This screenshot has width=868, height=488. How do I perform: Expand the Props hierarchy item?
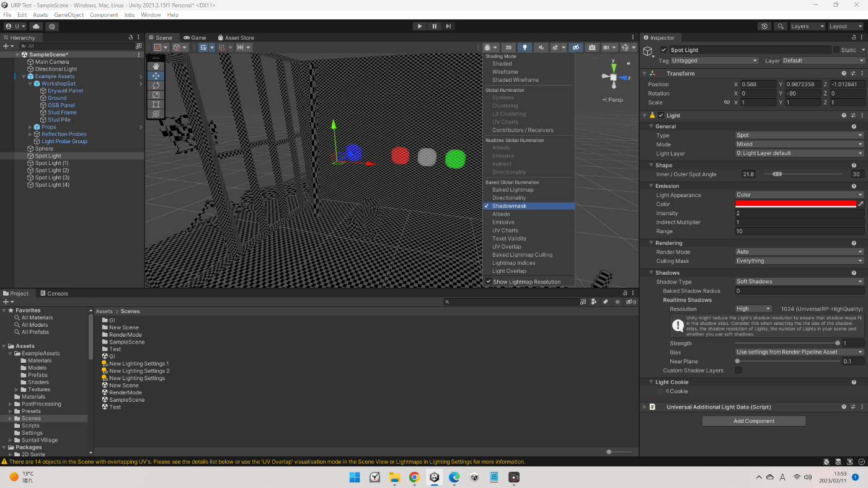(30, 127)
